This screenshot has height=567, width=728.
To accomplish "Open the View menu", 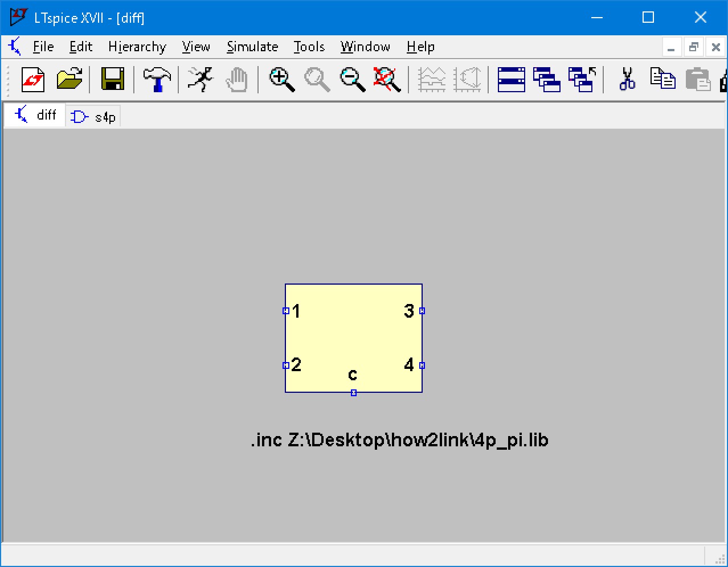I will [x=196, y=47].
